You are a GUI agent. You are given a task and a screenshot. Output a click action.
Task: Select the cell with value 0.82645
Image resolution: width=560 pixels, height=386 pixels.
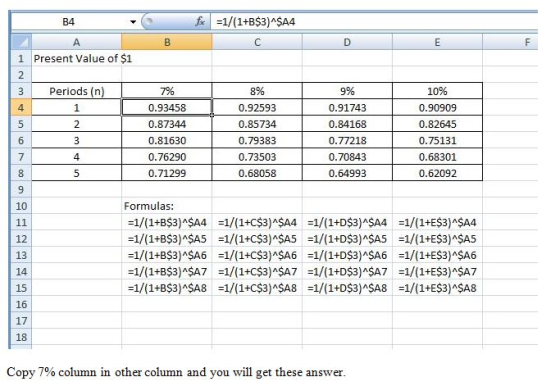tap(437, 124)
